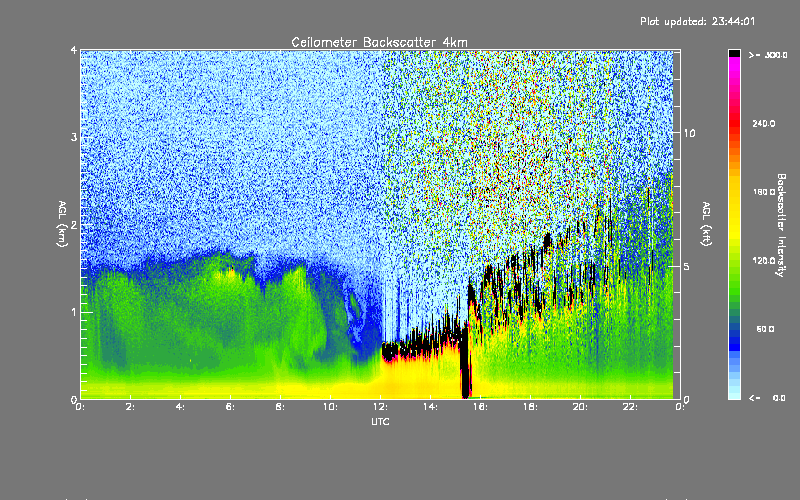Click the '6:' tick label on UTC axis
Screen dimensions: 800x500
231,407
